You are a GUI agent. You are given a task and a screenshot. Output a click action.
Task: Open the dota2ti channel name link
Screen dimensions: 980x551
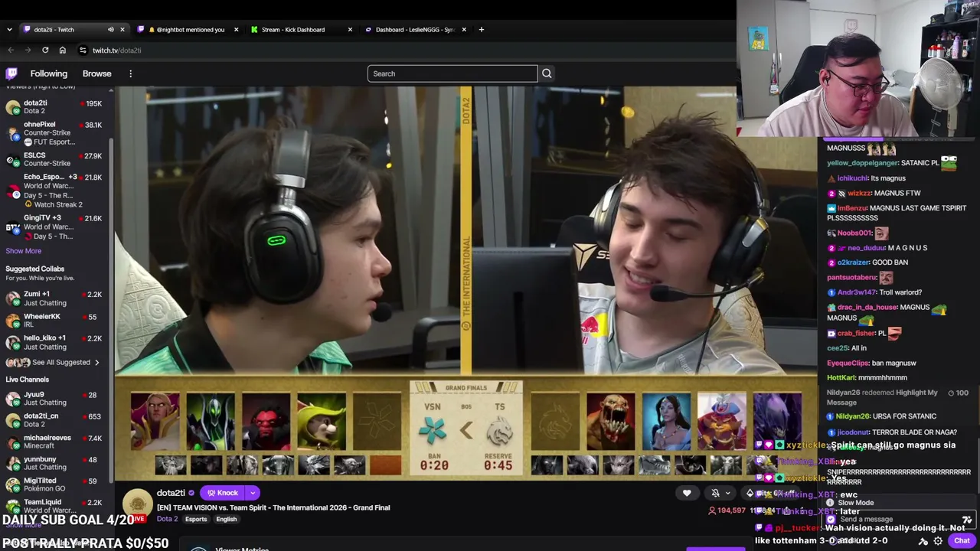point(171,493)
